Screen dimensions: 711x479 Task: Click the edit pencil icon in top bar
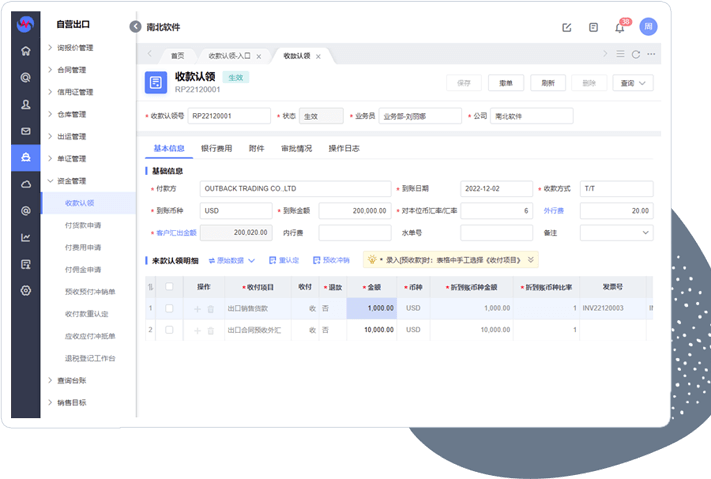[x=567, y=27]
